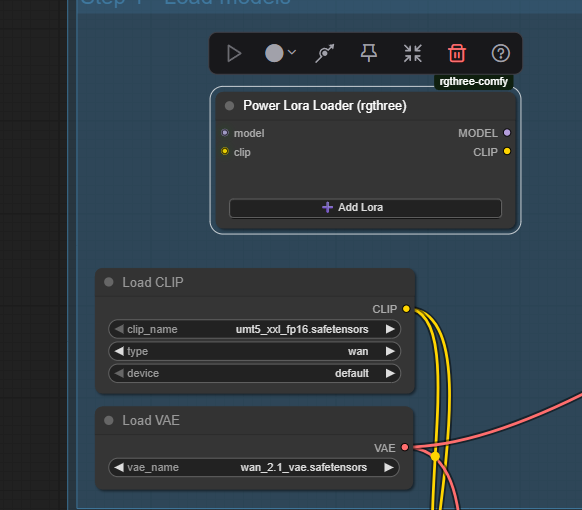Open the node help question mark icon
Viewport: 582px width, 510px height.
click(501, 53)
